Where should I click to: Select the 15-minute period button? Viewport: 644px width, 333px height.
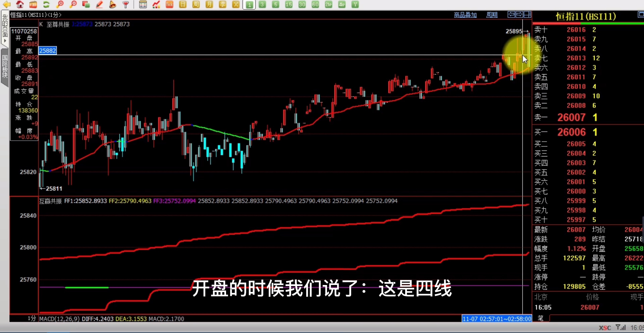[x=289, y=4]
